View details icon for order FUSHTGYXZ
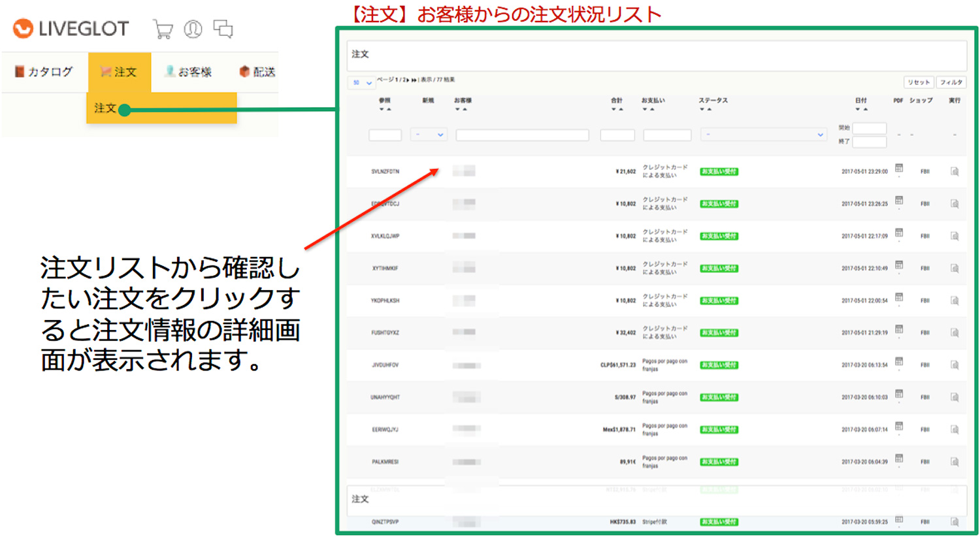980x537 pixels. 955,333
